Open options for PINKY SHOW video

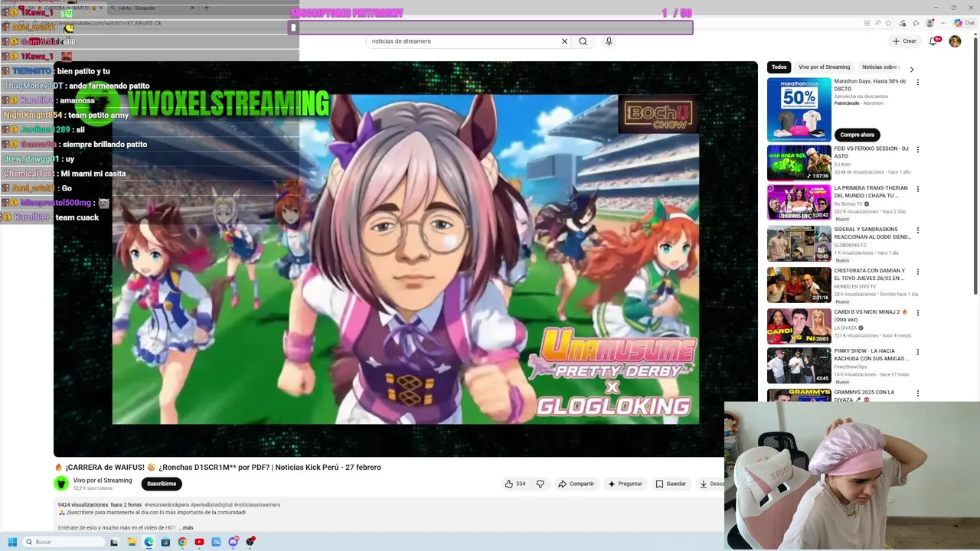[x=917, y=353]
